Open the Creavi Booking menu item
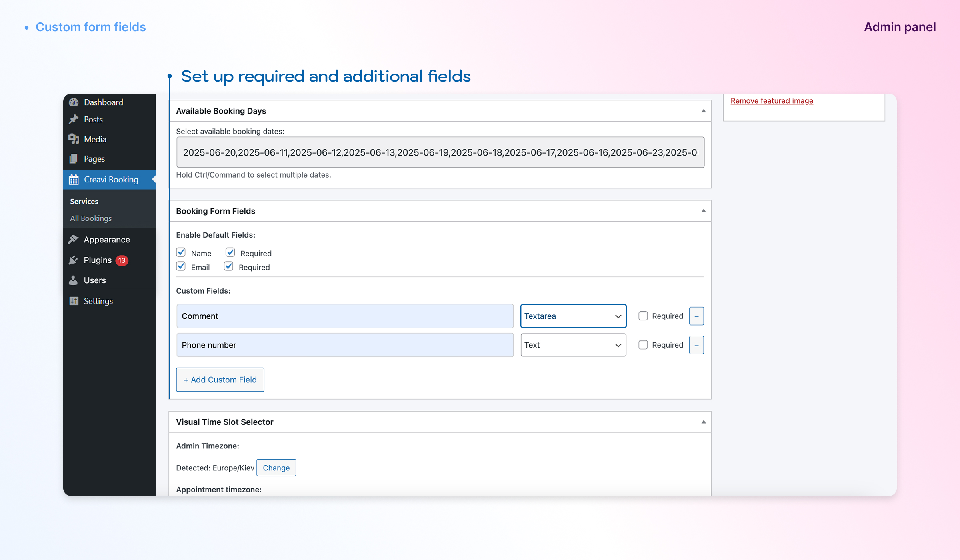This screenshot has width=960, height=560. [x=110, y=180]
